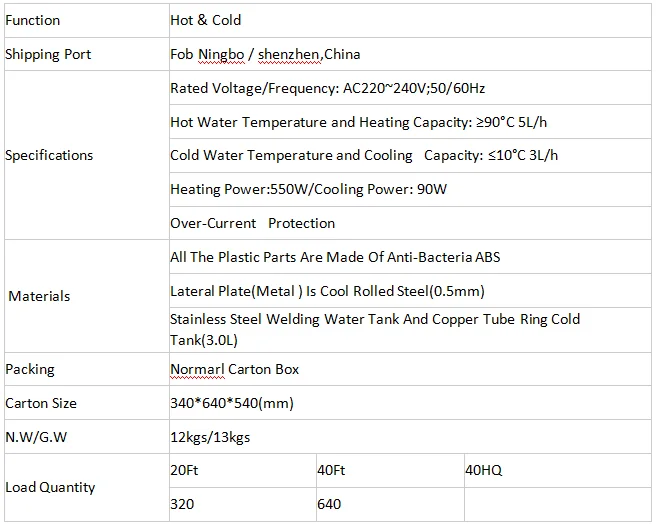Select the 340*640*540(mm) carton size value

point(231,403)
